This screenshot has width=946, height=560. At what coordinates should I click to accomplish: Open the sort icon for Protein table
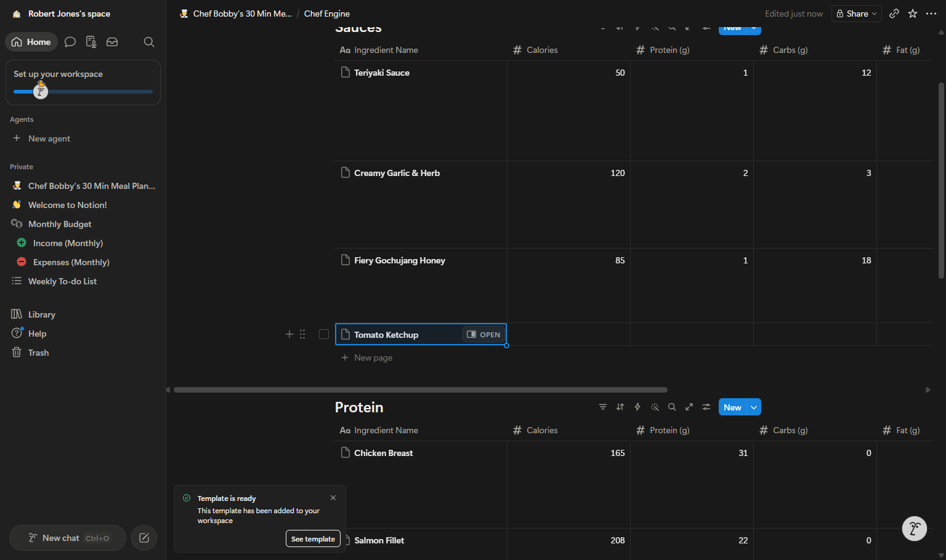click(620, 407)
